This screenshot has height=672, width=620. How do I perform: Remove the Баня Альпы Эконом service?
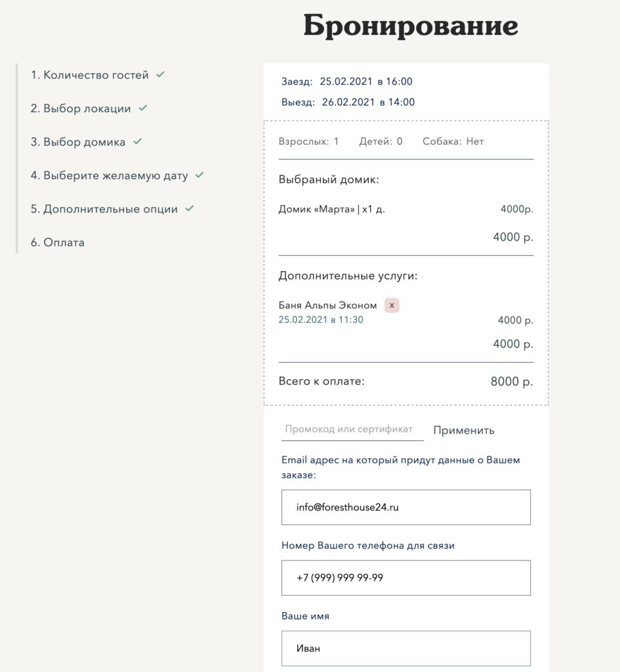[392, 306]
